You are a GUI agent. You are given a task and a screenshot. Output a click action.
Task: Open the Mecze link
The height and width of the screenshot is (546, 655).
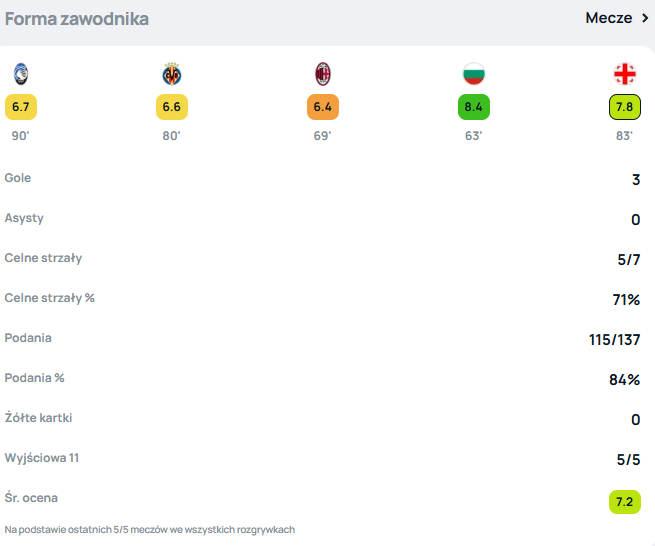[x=608, y=18]
